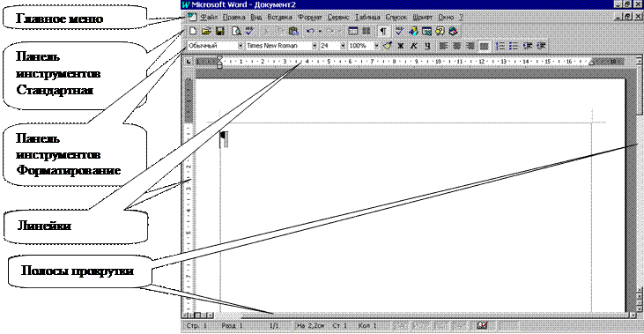Open an existing file with folder icon
644x334 pixels.
coord(206,31)
